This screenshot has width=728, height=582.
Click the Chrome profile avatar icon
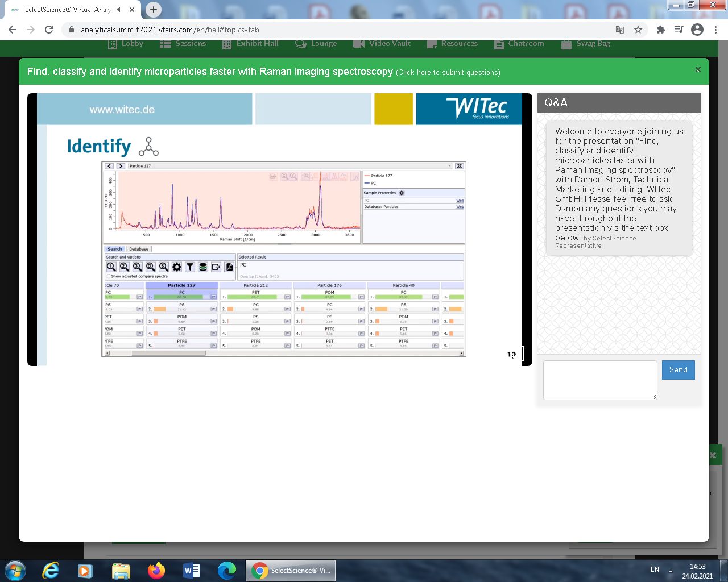697,30
